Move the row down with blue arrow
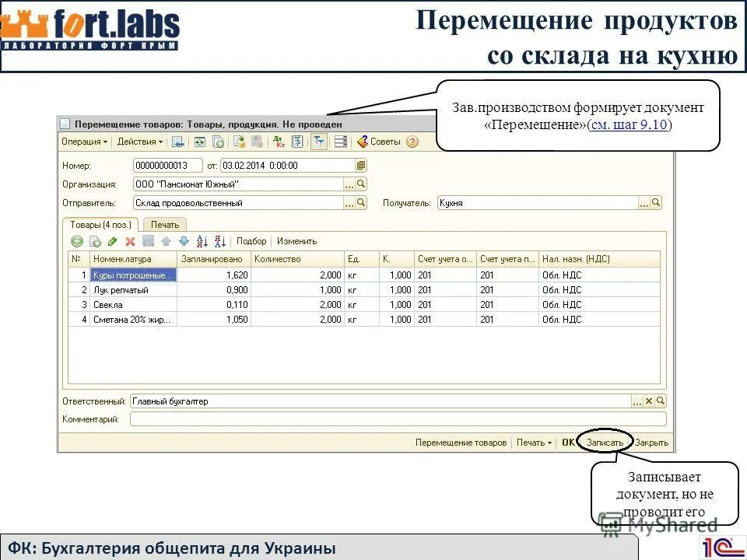This screenshot has width=747, height=560. click(x=184, y=241)
